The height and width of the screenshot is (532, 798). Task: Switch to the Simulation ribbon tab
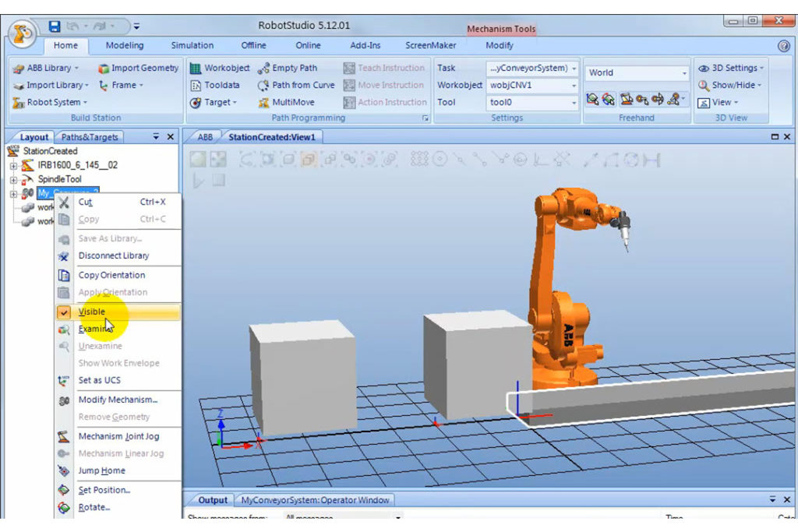[192, 46]
